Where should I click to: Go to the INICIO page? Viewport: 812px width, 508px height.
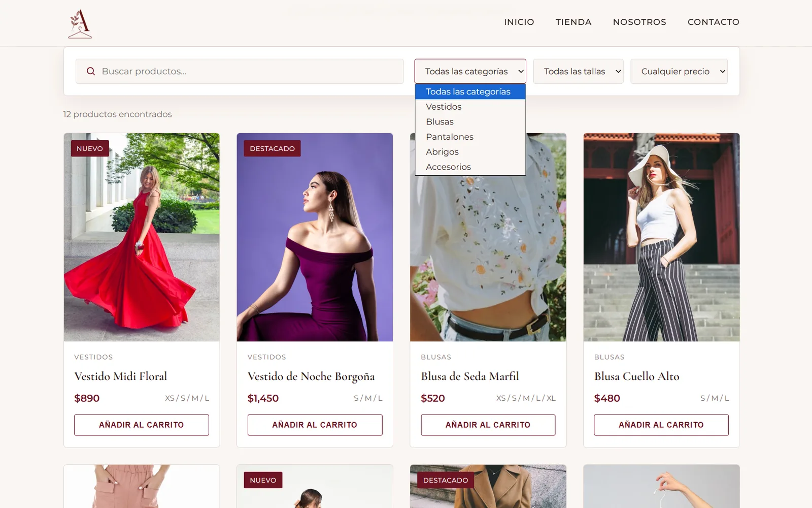(519, 22)
